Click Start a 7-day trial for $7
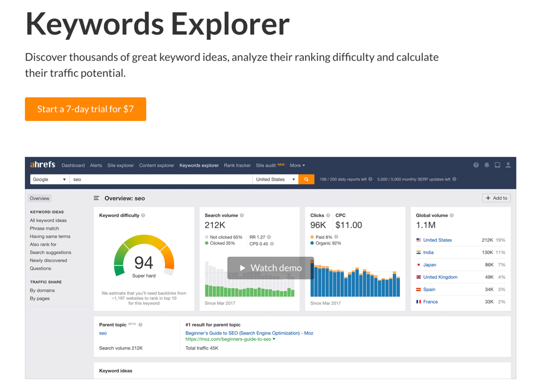This screenshot has width=538, height=392. coord(86,109)
